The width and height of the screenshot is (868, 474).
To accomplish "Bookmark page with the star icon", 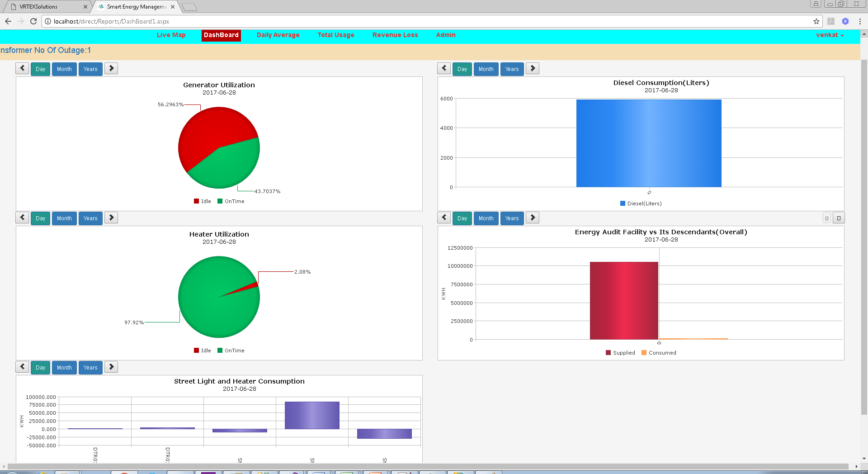I will click(816, 21).
